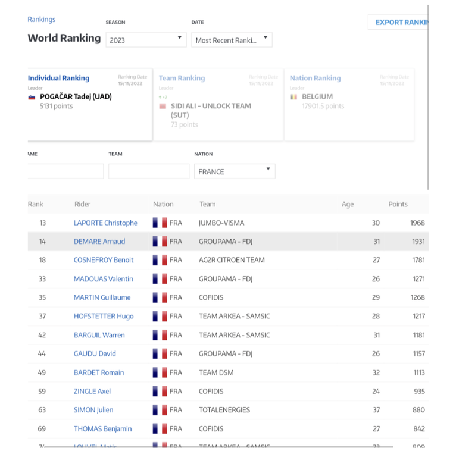Click the horizontal scrollbar at the bottom
This screenshot has height=476, width=456.
point(218,447)
